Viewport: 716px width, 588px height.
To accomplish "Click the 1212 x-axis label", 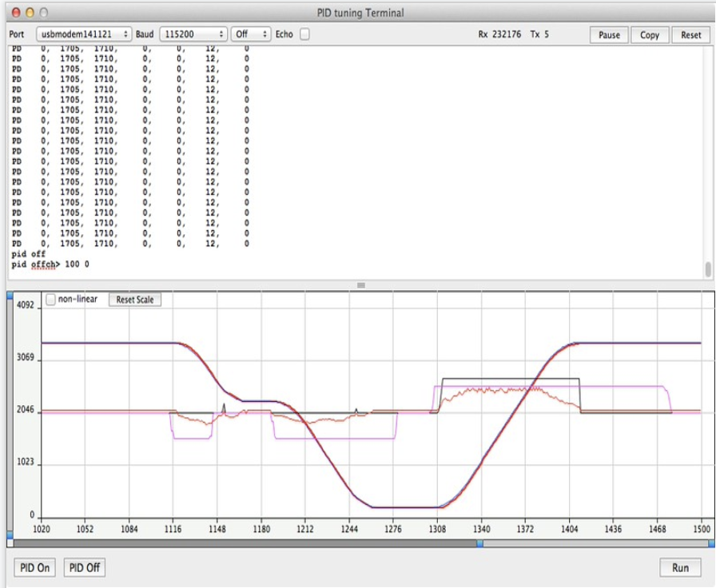I will point(305,529).
